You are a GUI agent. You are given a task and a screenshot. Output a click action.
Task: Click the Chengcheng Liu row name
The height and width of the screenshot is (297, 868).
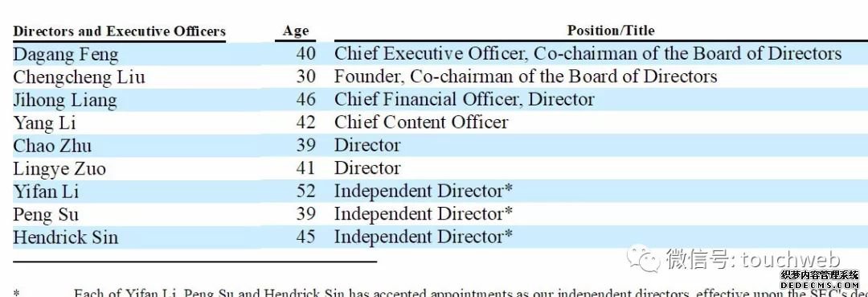click(79, 77)
